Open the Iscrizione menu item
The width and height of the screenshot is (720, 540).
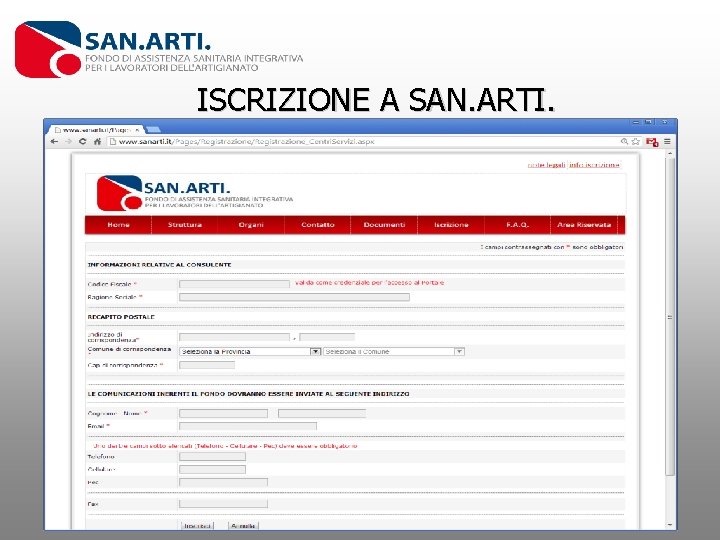coord(451,225)
